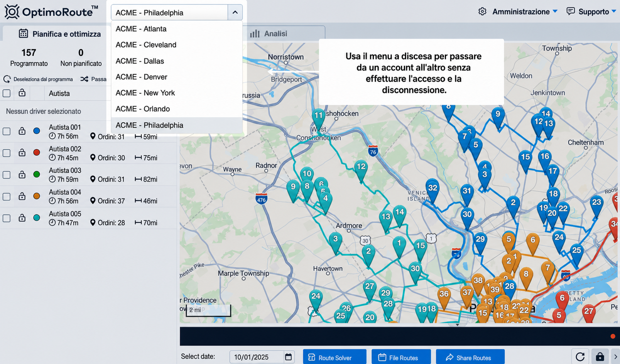Toggle the lock for Autista 004

pyautogui.click(x=22, y=196)
